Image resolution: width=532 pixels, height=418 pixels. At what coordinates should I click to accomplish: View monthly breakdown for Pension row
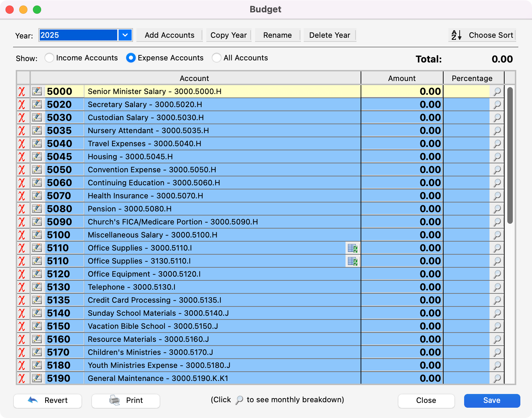(x=497, y=209)
